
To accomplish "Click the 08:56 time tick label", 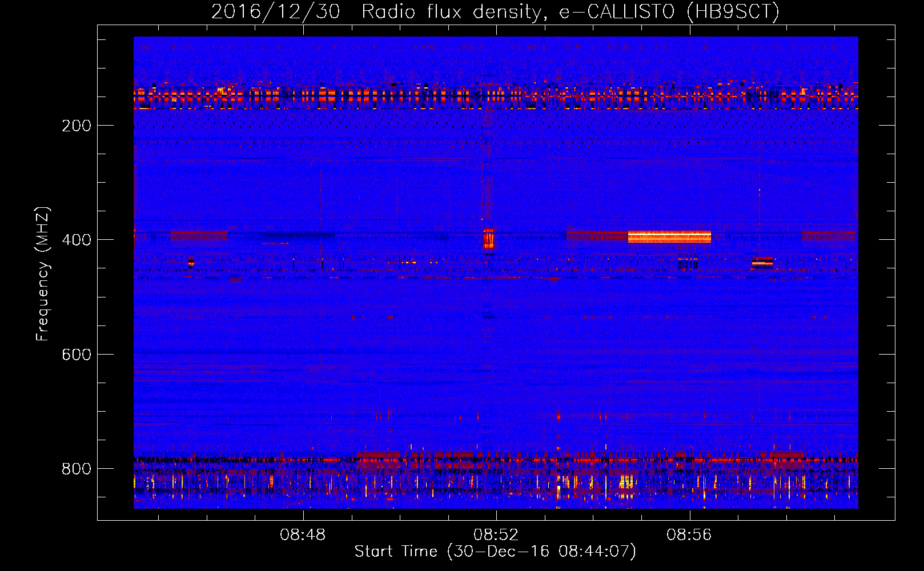I will (689, 534).
